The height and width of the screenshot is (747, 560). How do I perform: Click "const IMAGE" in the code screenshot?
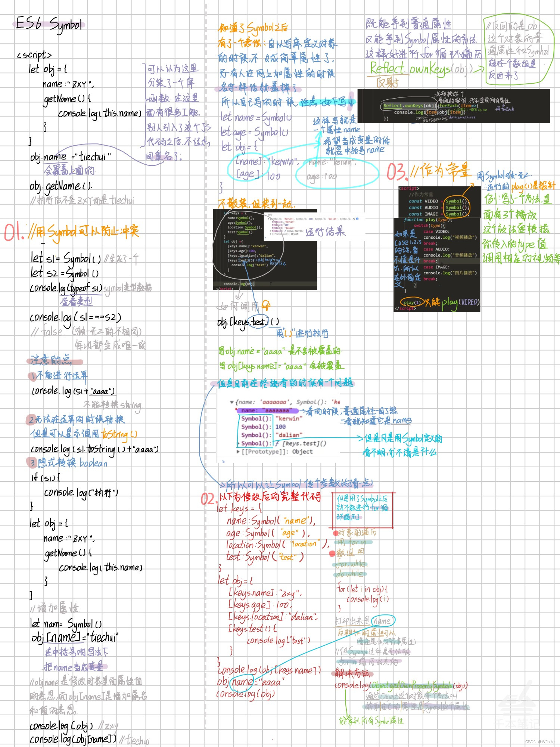423,214
